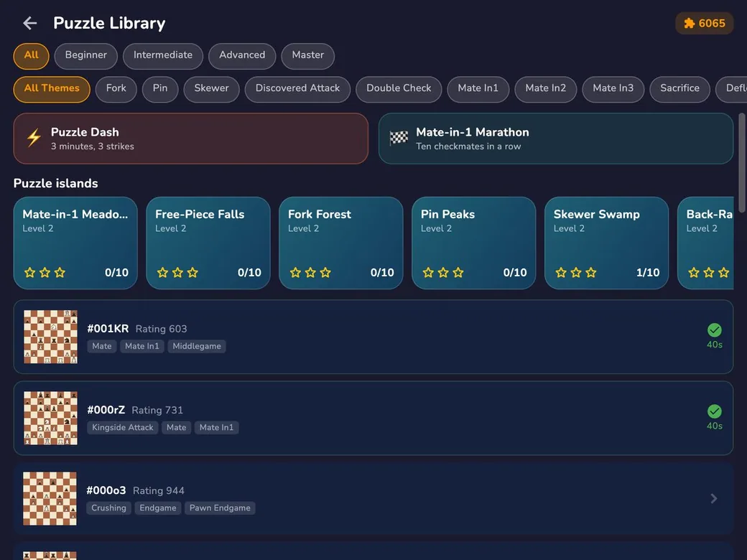Open the board thumbnail for puzzle #000o3

[50, 498]
